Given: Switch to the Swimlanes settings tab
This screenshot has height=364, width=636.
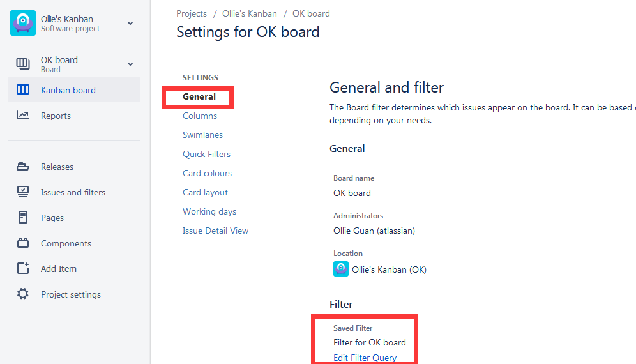Looking at the screenshot, I should pos(202,135).
